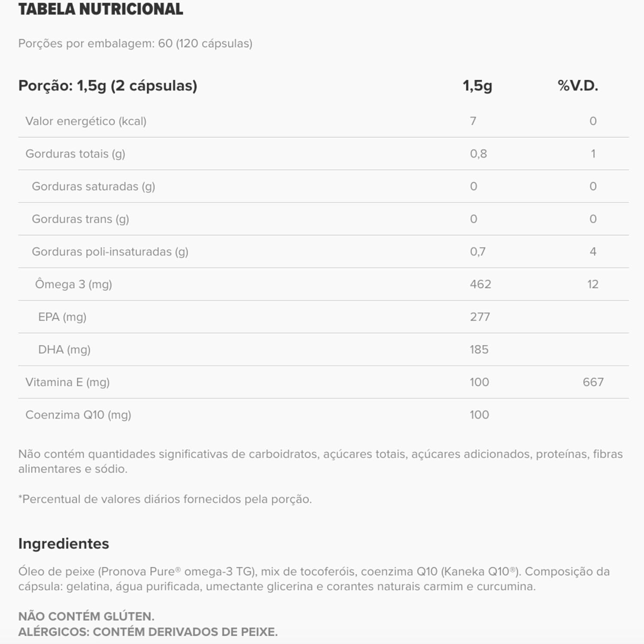Click the 1,5g column header
This screenshot has height=644, width=644.
(x=477, y=85)
